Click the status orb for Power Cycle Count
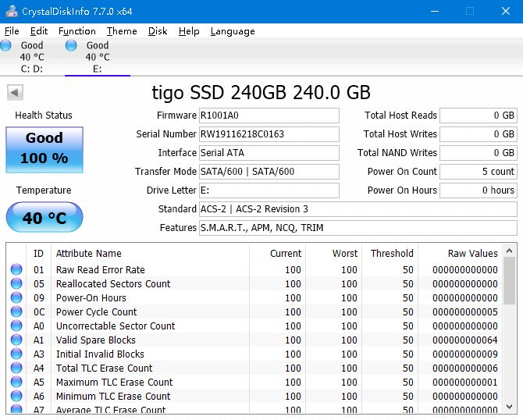This screenshot has width=523, height=420. [x=16, y=311]
